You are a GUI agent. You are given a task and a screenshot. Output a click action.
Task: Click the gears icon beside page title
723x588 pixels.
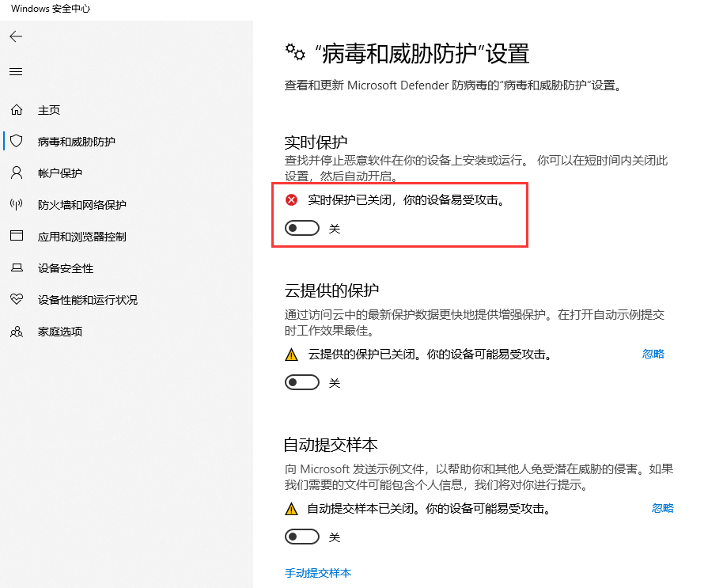pyautogui.click(x=295, y=52)
